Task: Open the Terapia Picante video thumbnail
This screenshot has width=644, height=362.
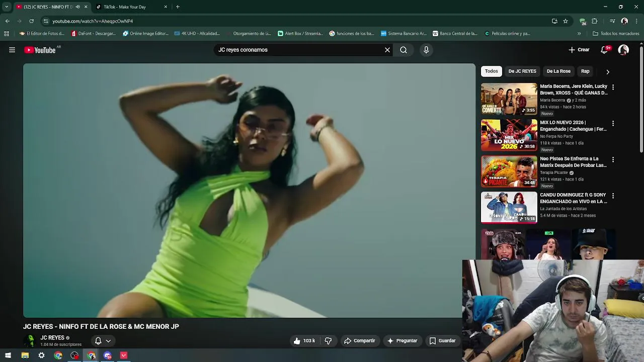Action: 509,171
